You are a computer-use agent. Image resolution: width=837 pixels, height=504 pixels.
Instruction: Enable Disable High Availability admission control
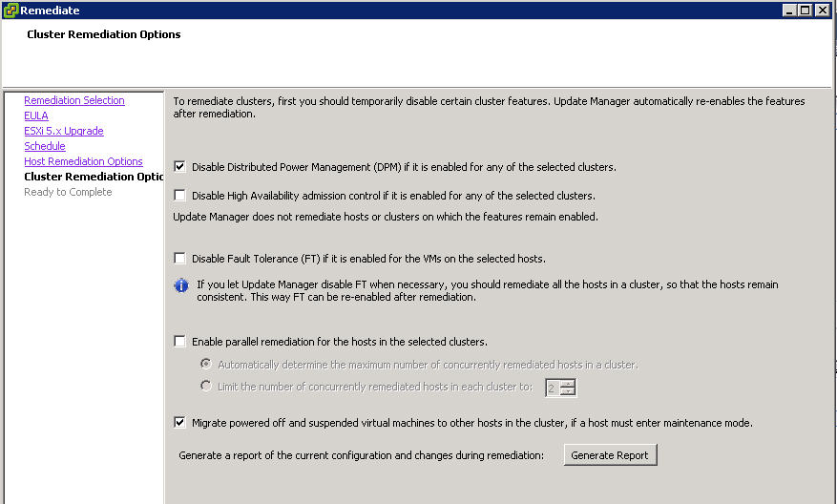click(x=179, y=196)
